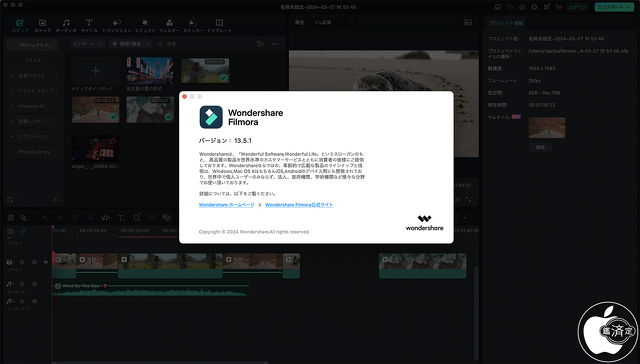The width and height of the screenshot is (640, 364).
Task: Toggle visibility eye on ビデオ 1 track
Action: tap(46, 262)
